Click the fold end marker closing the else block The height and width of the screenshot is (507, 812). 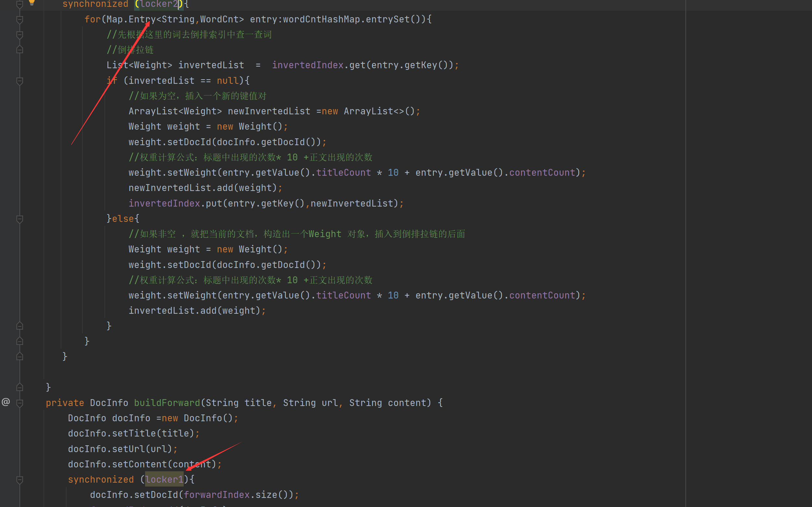point(20,325)
